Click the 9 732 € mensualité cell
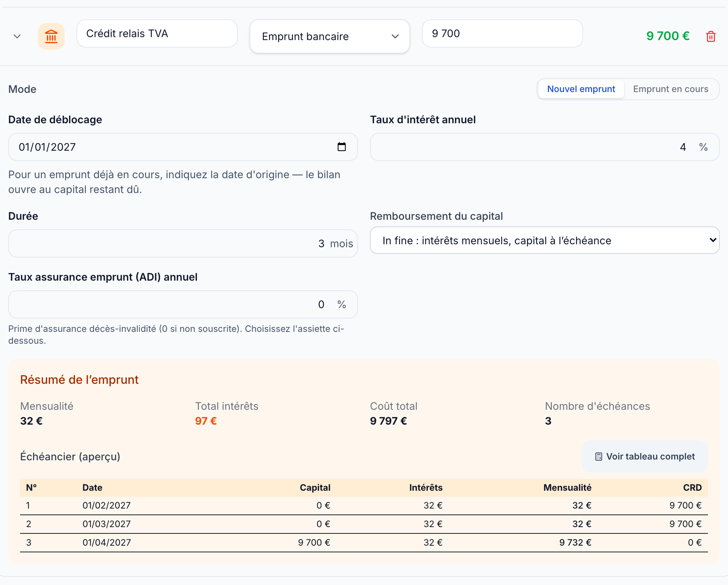Viewport: 728px width, 585px height. click(x=575, y=543)
